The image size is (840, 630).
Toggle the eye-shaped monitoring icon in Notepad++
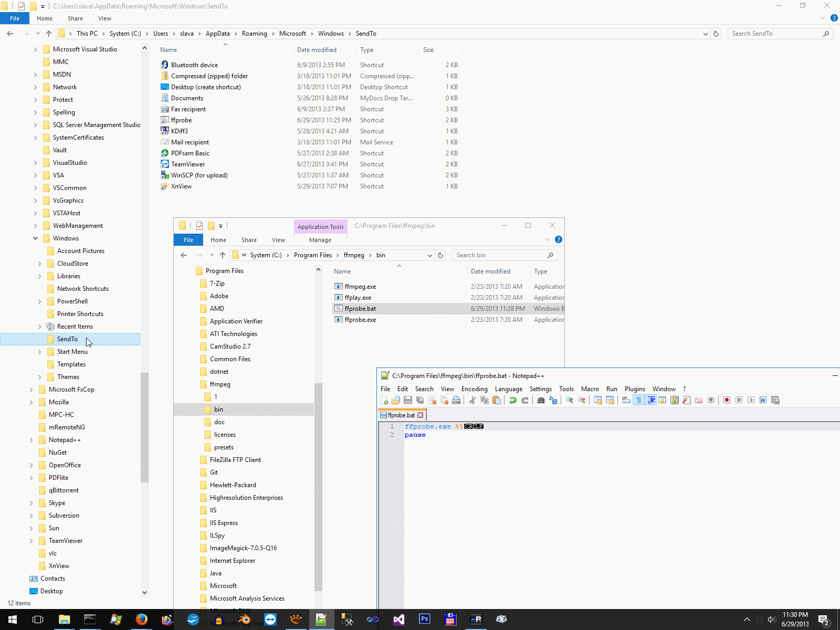pos(711,400)
